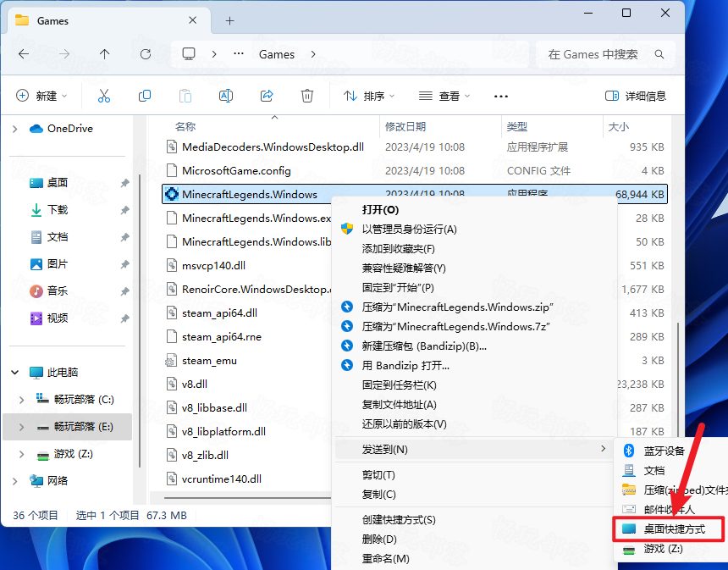Unpin 下载 using its pin icon
Viewport: 728px width, 570px height.
(124, 210)
